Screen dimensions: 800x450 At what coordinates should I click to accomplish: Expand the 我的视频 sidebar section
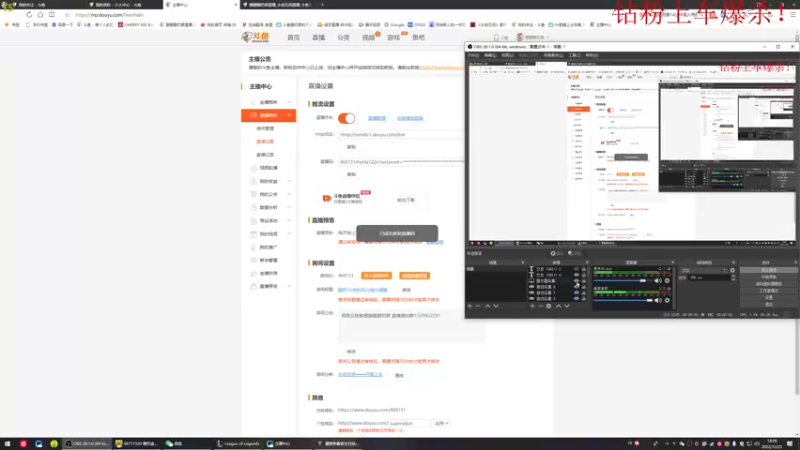289,234
